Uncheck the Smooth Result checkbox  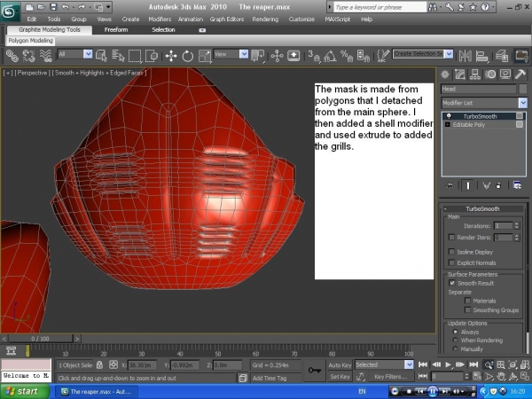[x=452, y=283]
